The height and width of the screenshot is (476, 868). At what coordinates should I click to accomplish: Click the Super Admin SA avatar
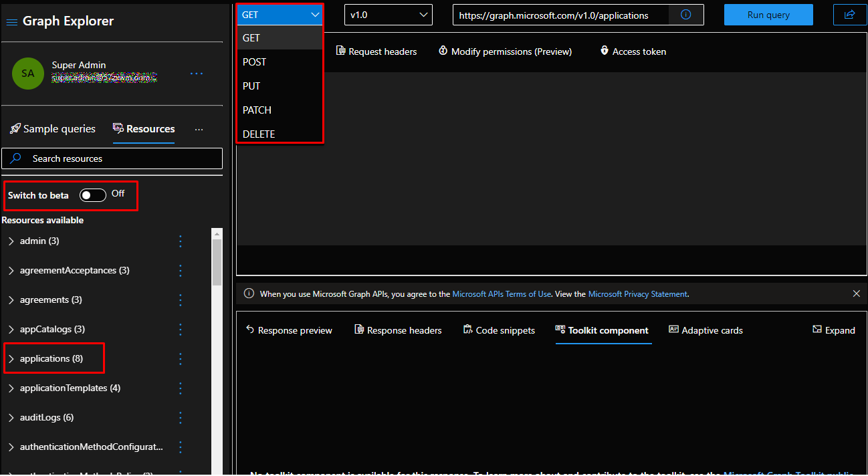tap(28, 74)
